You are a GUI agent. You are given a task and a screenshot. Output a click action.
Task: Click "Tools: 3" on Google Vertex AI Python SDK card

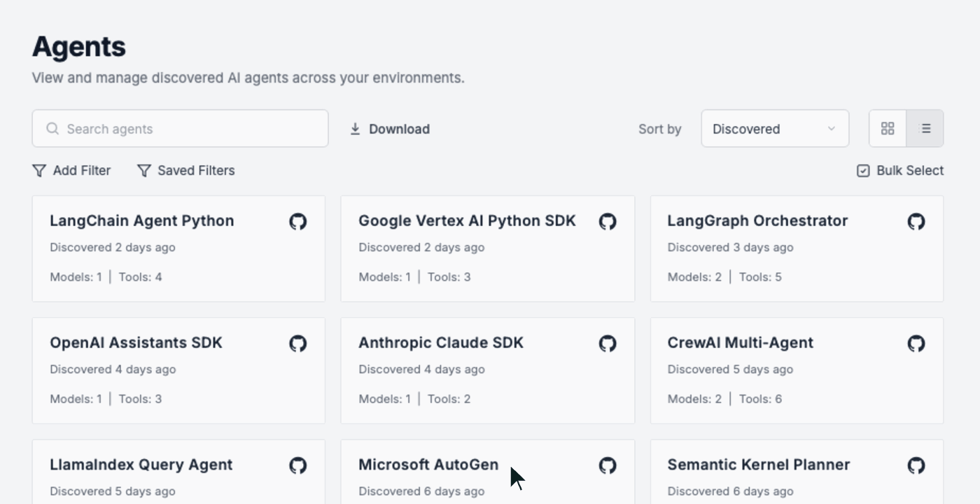(x=449, y=277)
